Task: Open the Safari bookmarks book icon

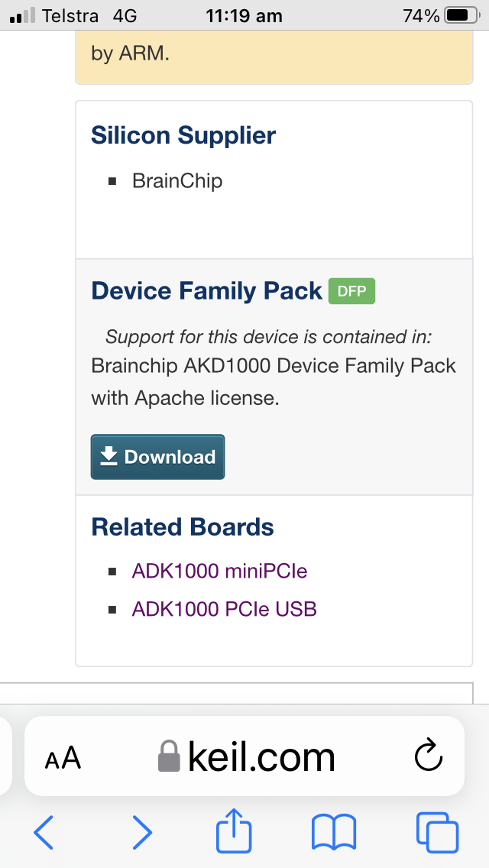Action: click(334, 831)
